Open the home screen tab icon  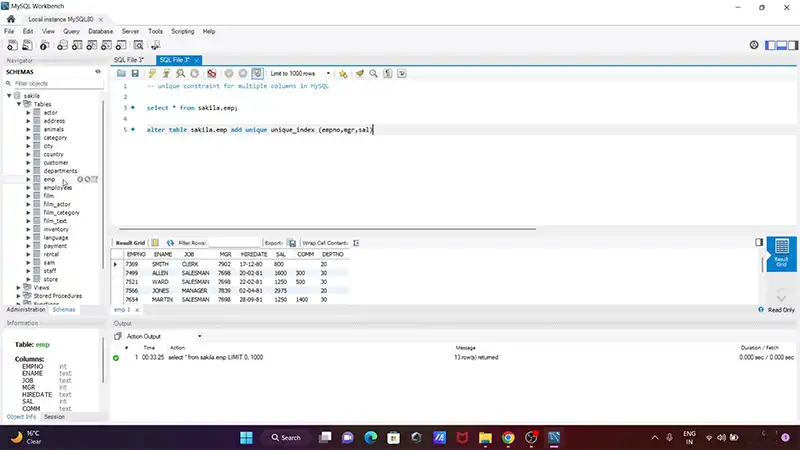(x=11, y=19)
